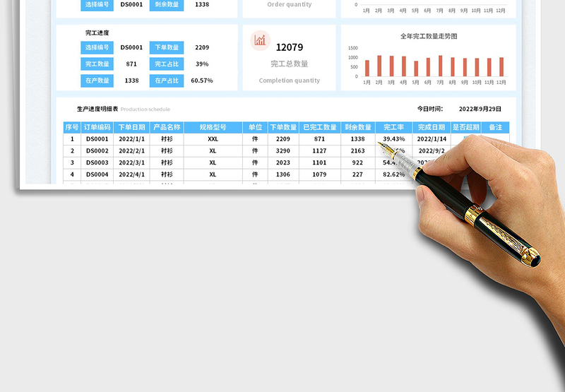Select the DS0003 order code cell
The width and height of the screenshot is (565, 392).
click(x=97, y=162)
